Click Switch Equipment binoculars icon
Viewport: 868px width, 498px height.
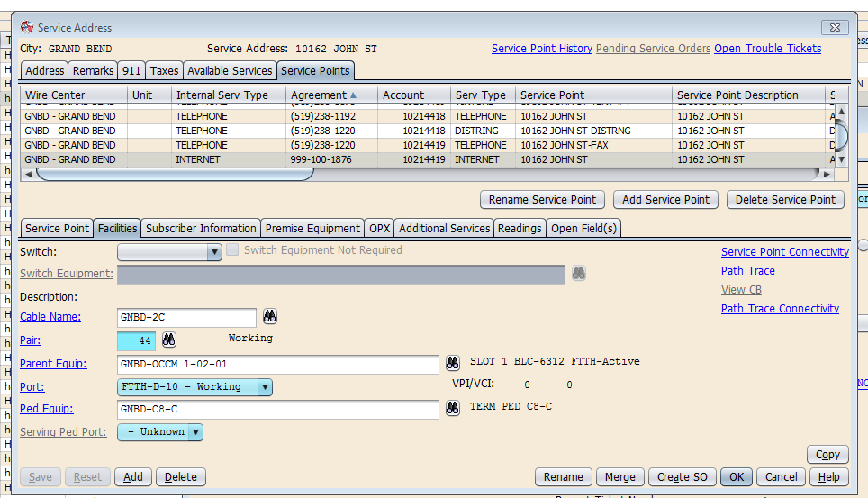click(579, 273)
